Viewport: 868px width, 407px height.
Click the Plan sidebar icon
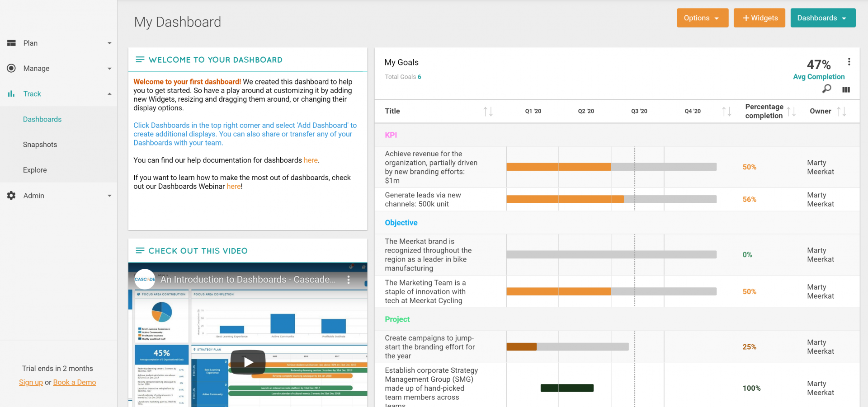point(11,43)
